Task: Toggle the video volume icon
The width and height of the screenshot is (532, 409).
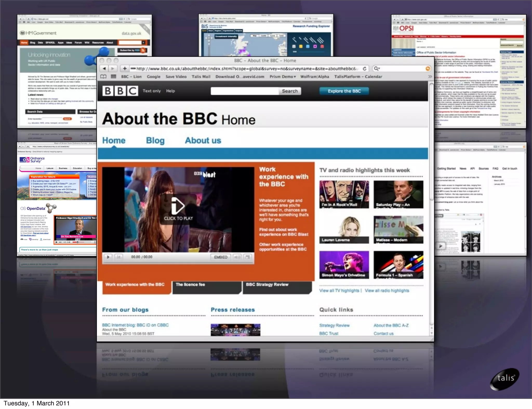Action: tap(237, 257)
